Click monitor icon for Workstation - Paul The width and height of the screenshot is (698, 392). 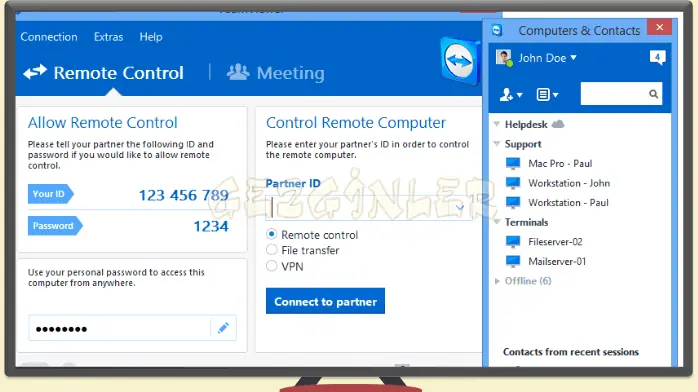tap(513, 202)
